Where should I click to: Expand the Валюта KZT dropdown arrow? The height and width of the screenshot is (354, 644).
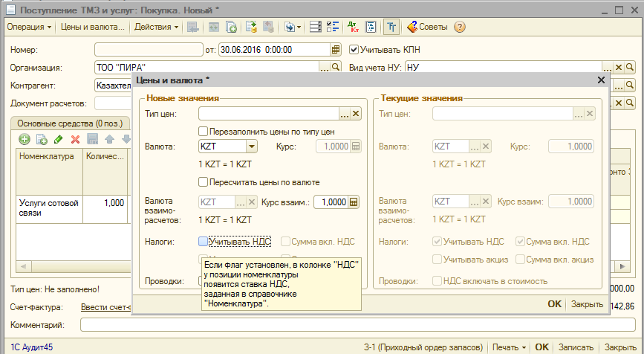(252, 147)
